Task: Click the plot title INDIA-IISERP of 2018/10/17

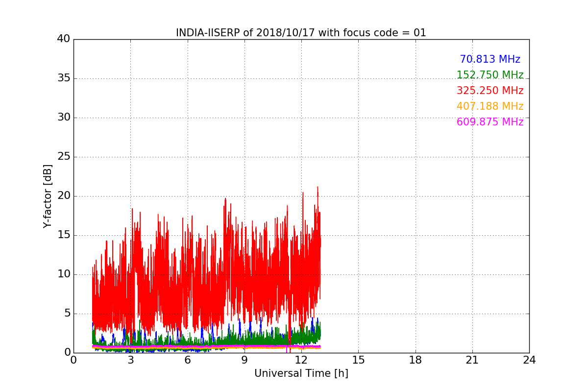Action: pos(301,33)
